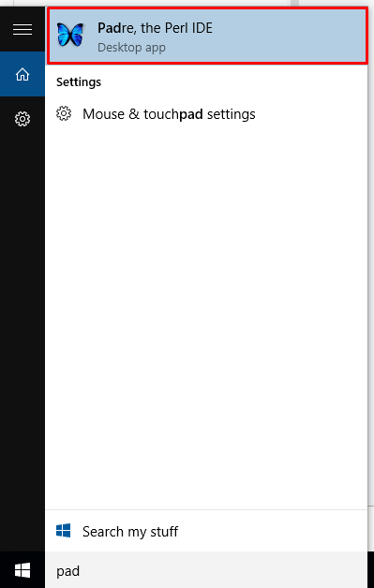Click the word 'stuff' in Search my stuff
This screenshot has width=374, height=588.
point(164,532)
